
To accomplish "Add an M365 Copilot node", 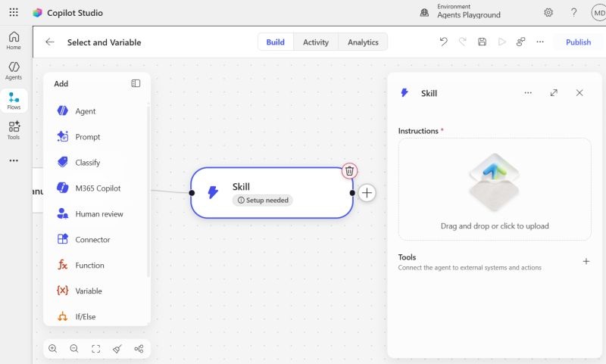I will pos(98,188).
